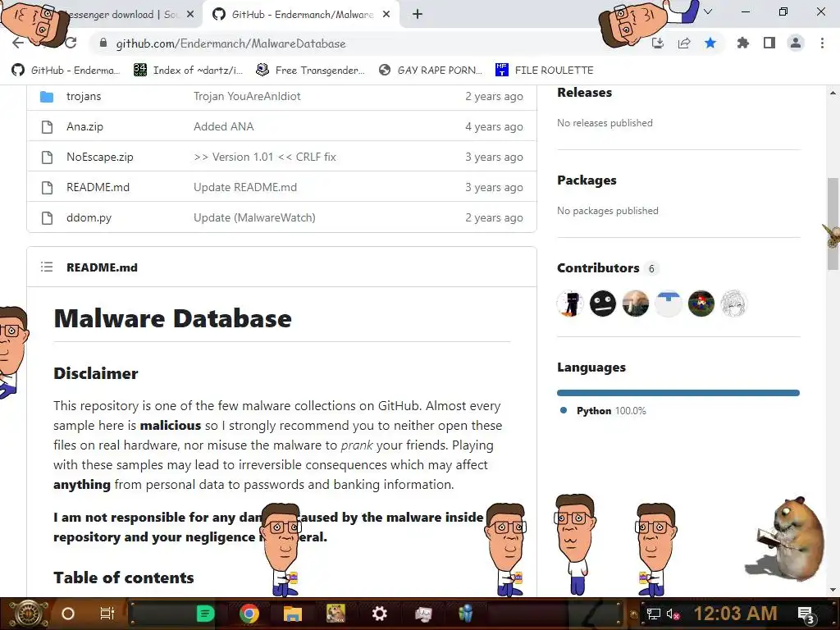
Task: Open a new tab with the plus button
Action: click(418, 15)
